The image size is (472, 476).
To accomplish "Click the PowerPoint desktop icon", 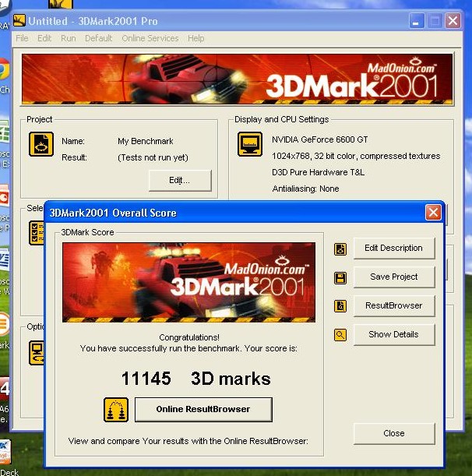I will [4, 196].
